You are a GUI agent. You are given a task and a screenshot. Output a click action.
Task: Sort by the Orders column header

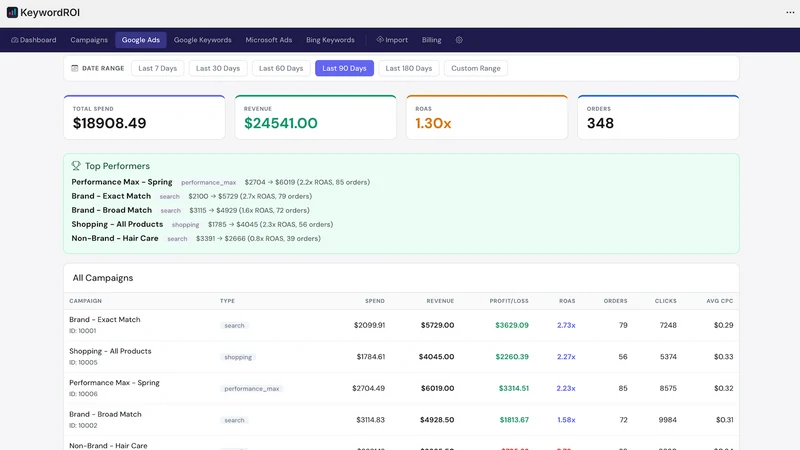pos(616,301)
